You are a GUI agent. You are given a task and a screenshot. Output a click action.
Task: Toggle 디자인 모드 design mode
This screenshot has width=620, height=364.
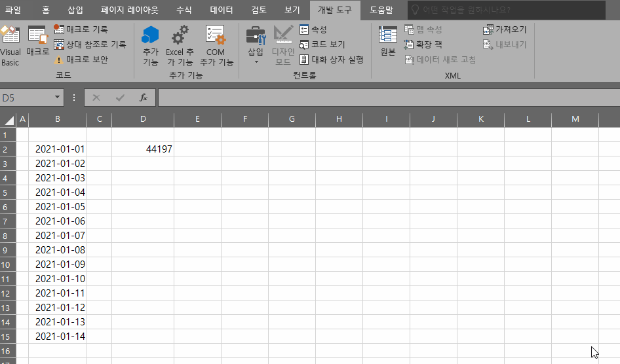(283, 46)
